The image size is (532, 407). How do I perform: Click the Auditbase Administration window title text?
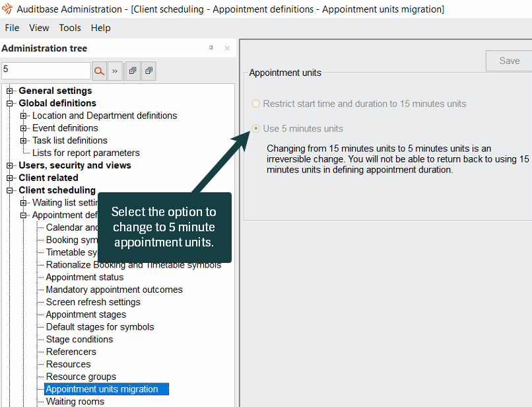point(230,9)
